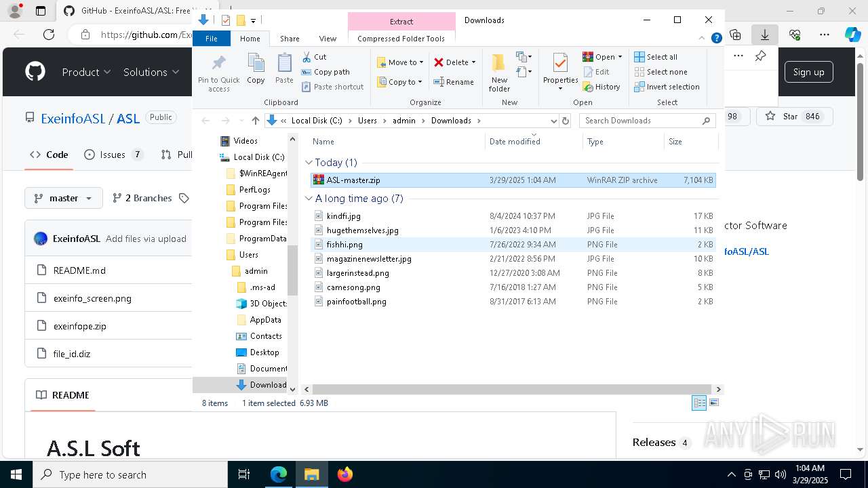Click Paste shortcut in ribbon

[x=333, y=87]
